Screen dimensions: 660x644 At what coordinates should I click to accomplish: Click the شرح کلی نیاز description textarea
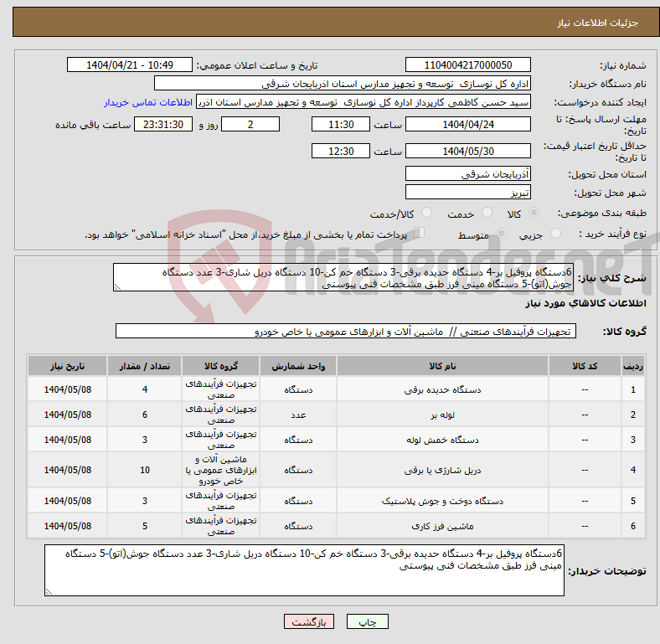[x=343, y=277]
